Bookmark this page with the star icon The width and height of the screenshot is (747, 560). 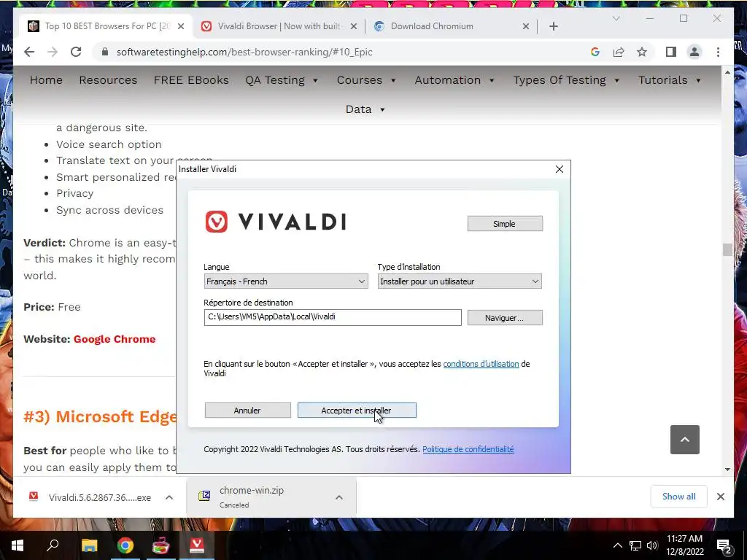tap(642, 52)
